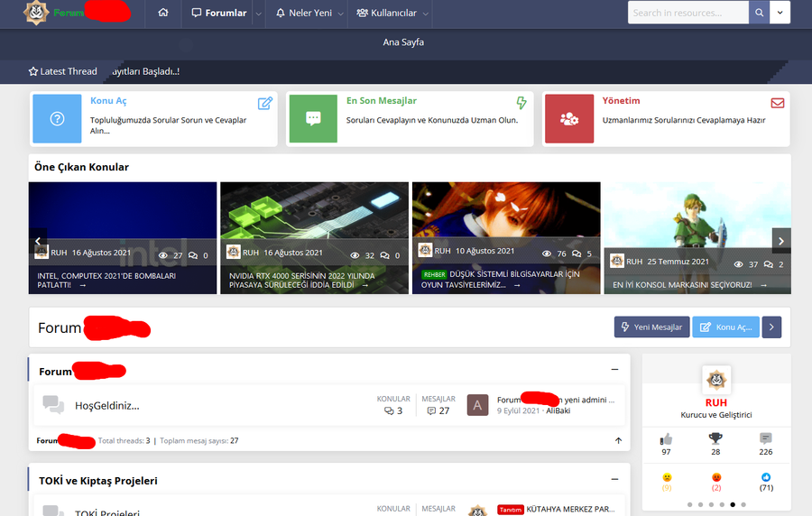Screen dimensions: 812x516
Task: Collapse TOKİ ve Kiptaş Projeleri category
Action: (x=614, y=479)
